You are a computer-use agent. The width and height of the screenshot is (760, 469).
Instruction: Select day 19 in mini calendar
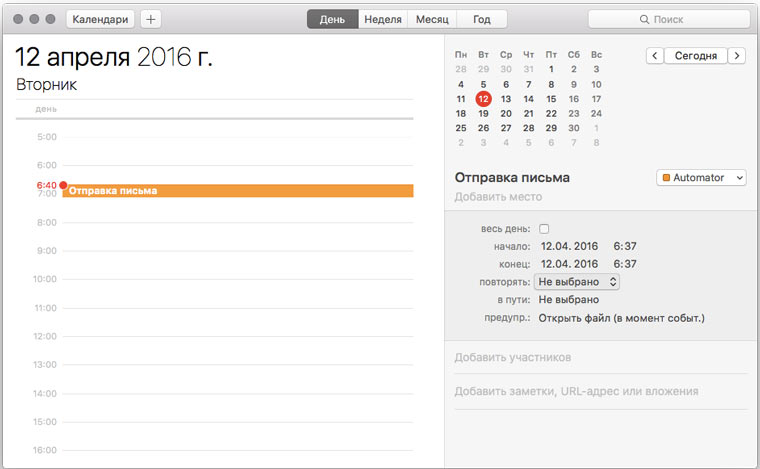coord(483,113)
